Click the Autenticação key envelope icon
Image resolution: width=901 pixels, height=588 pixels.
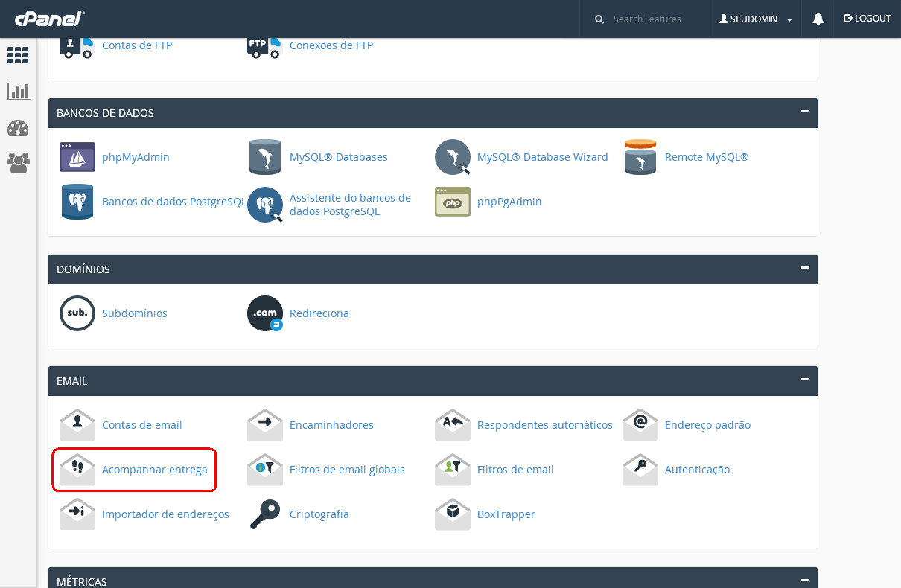(x=640, y=470)
